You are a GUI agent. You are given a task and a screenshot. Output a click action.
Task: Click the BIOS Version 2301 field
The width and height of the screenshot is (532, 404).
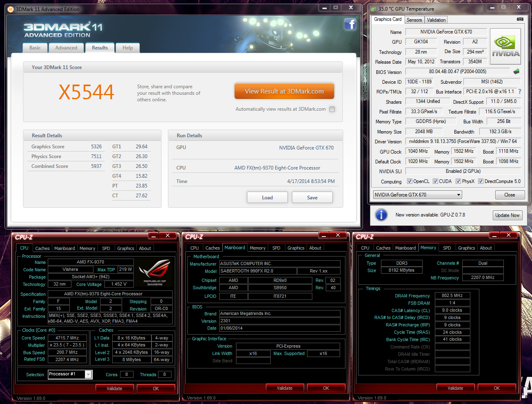(x=280, y=321)
